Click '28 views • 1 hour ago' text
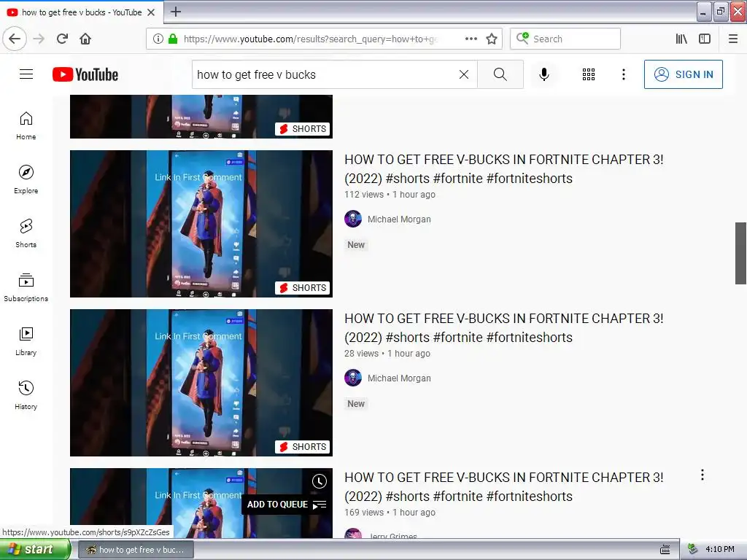Image resolution: width=747 pixels, height=560 pixels. [x=387, y=354]
